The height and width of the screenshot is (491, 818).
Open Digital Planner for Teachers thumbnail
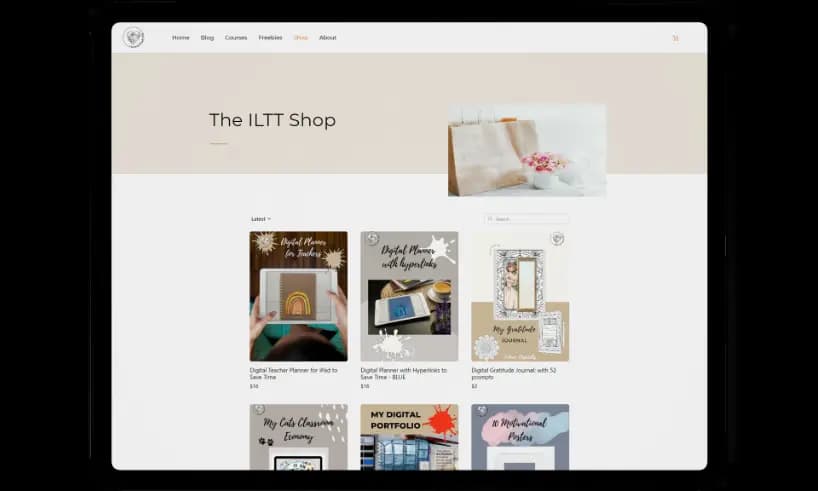298,296
